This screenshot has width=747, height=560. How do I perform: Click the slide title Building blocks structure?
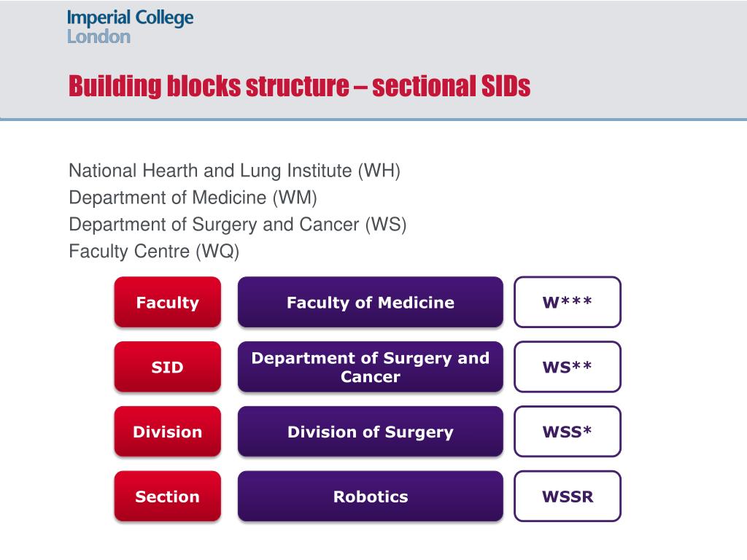click(299, 86)
